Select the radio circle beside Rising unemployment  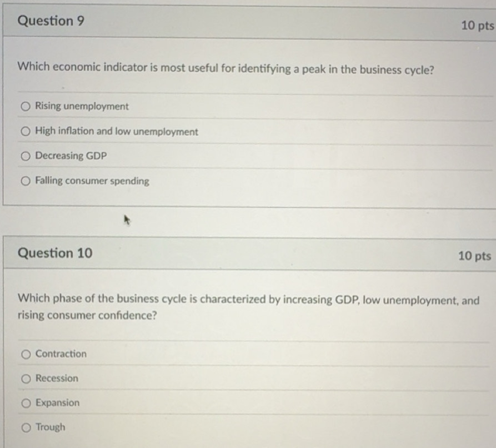[x=26, y=106]
